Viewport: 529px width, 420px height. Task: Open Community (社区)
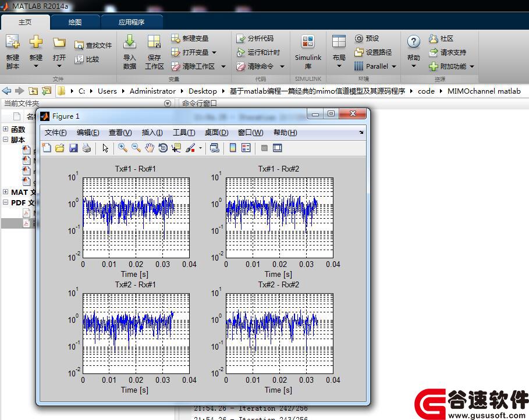441,38
